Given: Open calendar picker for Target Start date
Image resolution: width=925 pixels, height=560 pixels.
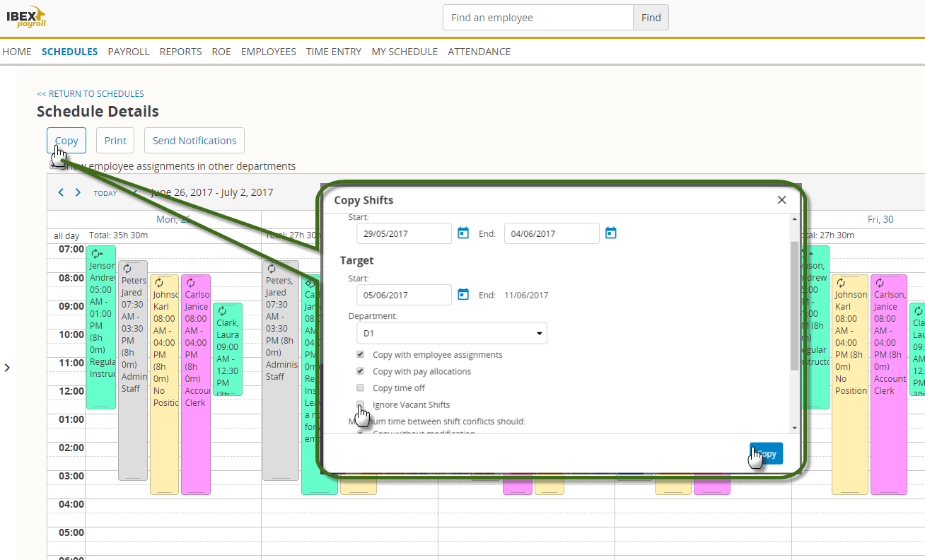Looking at the screenshot, I should 463,294.
